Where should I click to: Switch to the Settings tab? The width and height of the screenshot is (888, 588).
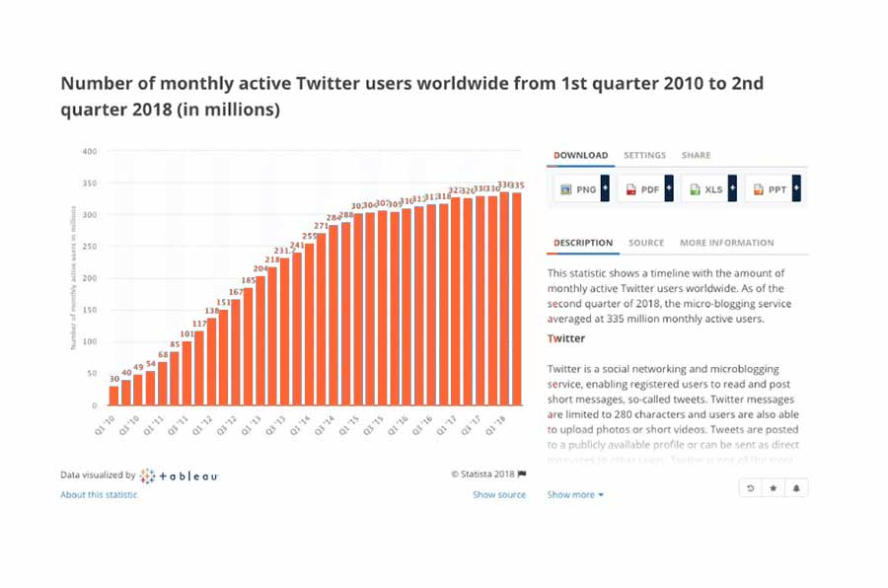point(644,155)
